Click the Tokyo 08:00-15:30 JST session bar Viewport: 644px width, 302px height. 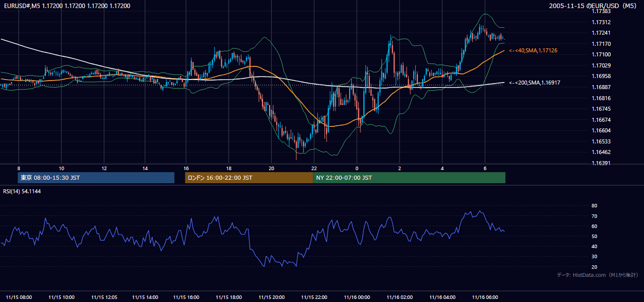96,178
